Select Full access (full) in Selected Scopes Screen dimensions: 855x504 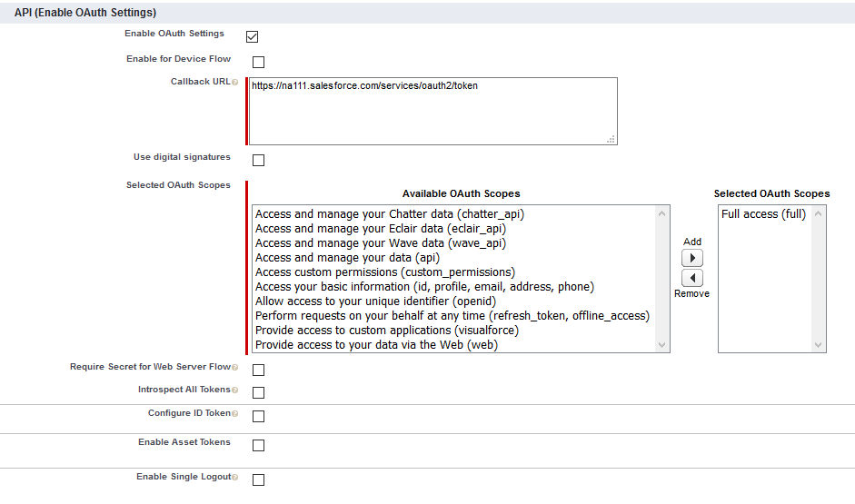763,214
